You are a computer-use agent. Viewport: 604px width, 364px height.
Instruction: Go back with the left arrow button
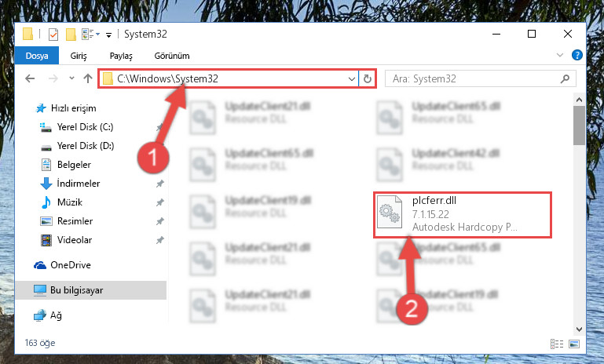coord(30,79)
